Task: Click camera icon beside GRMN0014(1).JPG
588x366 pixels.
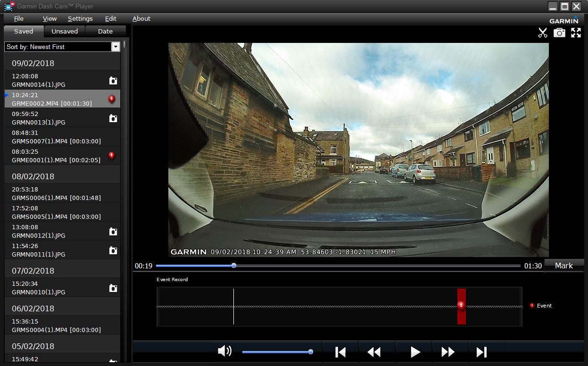Action: [113, 81]
